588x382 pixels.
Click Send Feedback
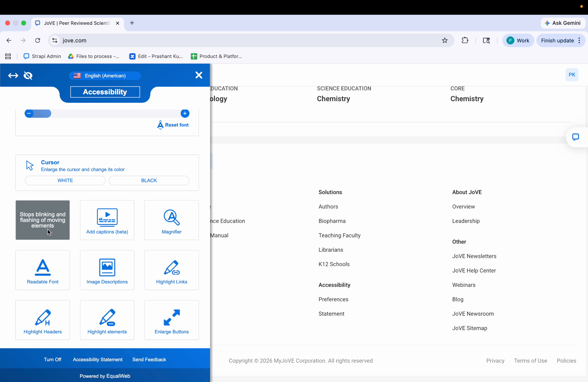pos(149,359)
